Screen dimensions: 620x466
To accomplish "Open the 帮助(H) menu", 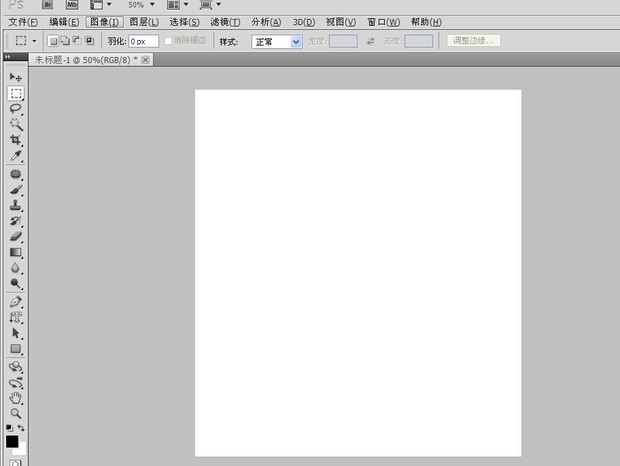I will [x=426, y=22].
